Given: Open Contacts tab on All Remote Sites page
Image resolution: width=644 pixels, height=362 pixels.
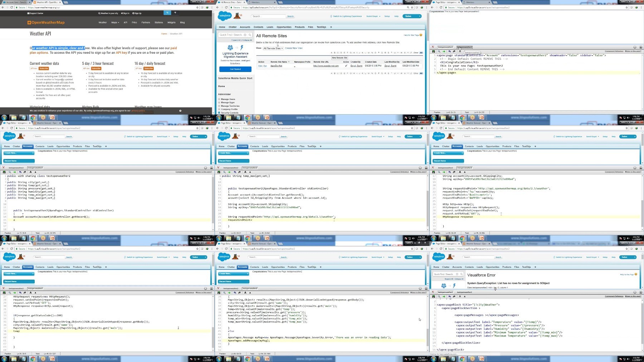Looking at the screenshot, I should click(x=258, y=27).
